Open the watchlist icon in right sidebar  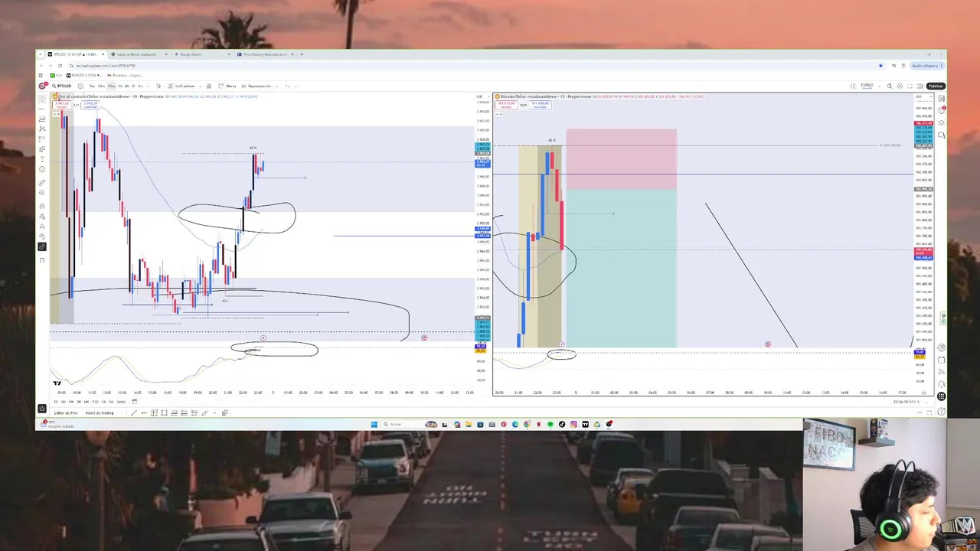pos(942,99)
